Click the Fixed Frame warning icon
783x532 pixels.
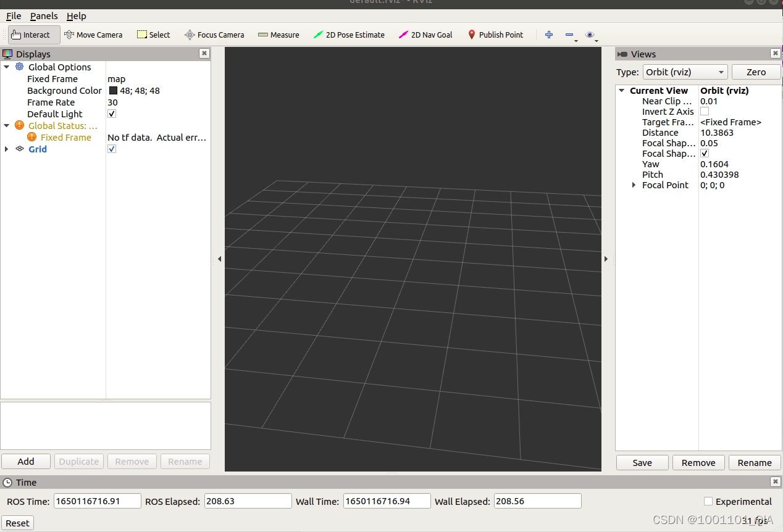32,137
